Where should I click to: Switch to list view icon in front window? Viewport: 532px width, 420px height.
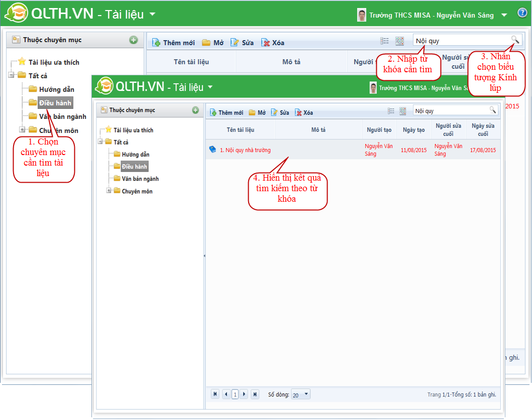point(391,111)
